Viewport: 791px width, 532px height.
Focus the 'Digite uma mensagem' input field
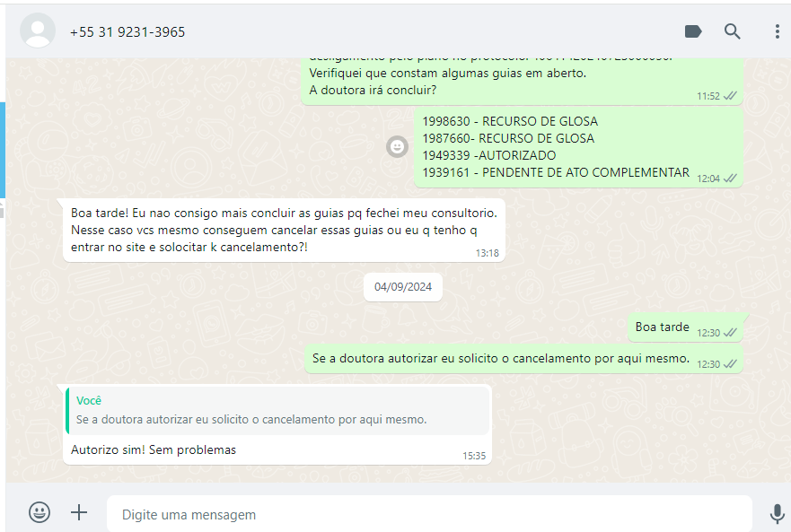(429, 514)
